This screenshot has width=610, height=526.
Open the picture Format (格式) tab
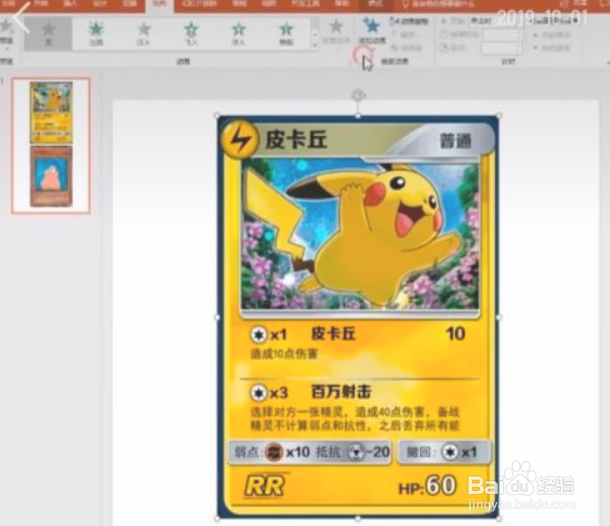click(375, 5)
